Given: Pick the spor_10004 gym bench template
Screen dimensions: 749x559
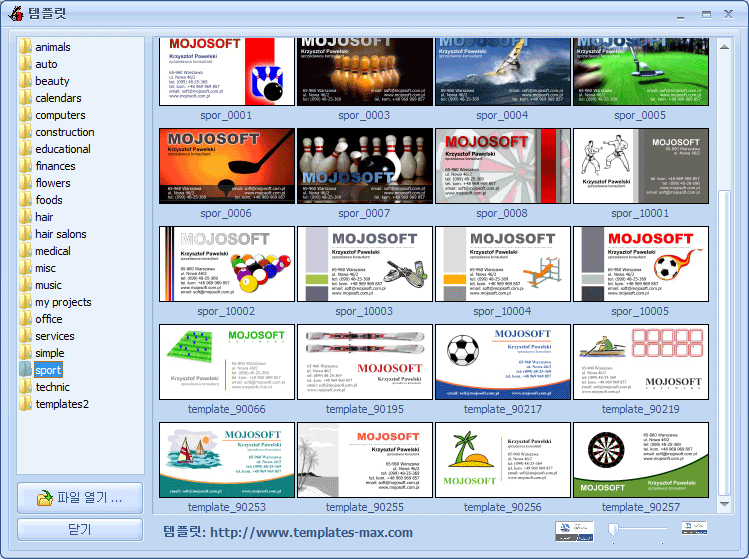Looking at the screenshot, I should point(503,264).
